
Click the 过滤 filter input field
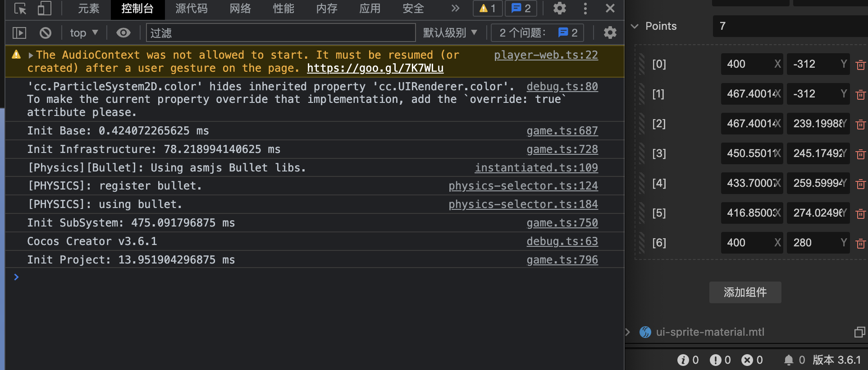(x=280, y=33)
